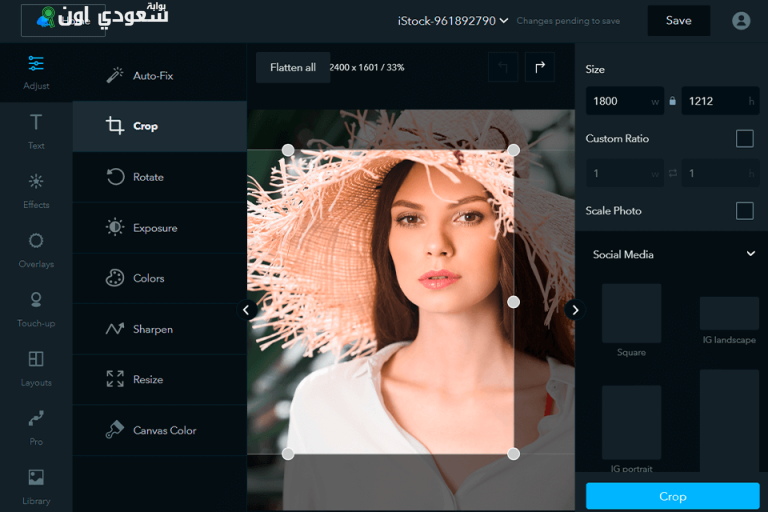The height and width of the screenshot is (512, 768).
Task: Collapse the Social Media section
Action: 751,254
